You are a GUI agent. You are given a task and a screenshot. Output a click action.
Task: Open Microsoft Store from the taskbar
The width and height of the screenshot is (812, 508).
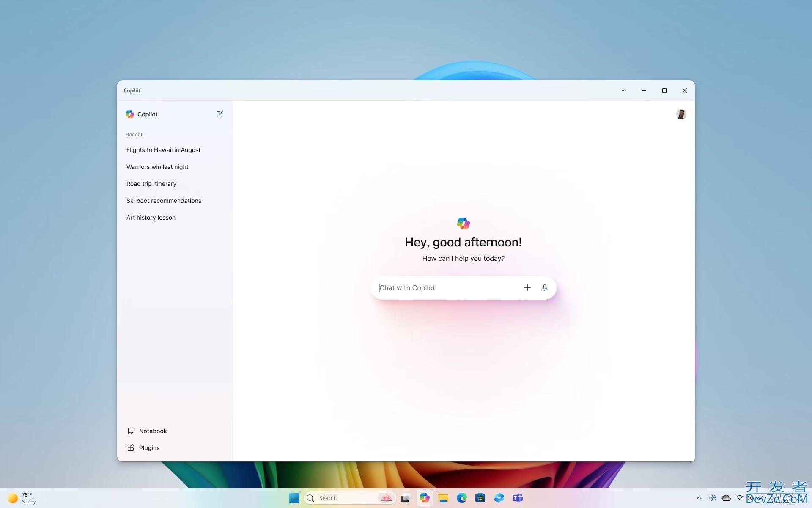[x=480, y=498]
